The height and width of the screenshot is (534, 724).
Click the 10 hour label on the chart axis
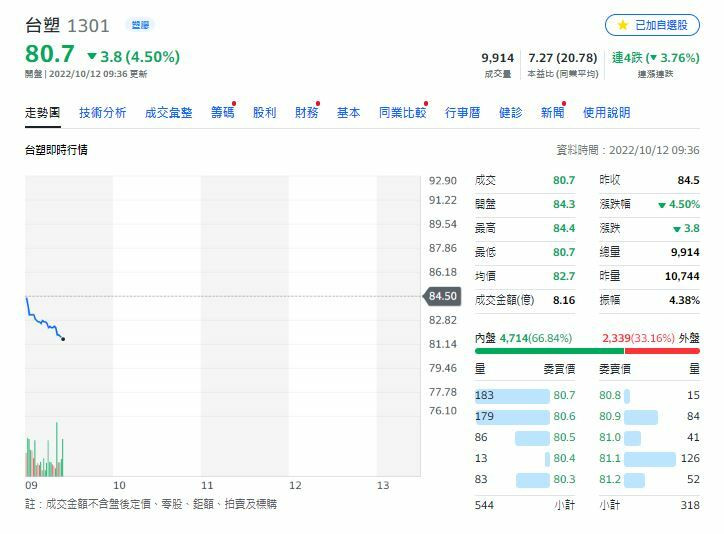point(119,486)
